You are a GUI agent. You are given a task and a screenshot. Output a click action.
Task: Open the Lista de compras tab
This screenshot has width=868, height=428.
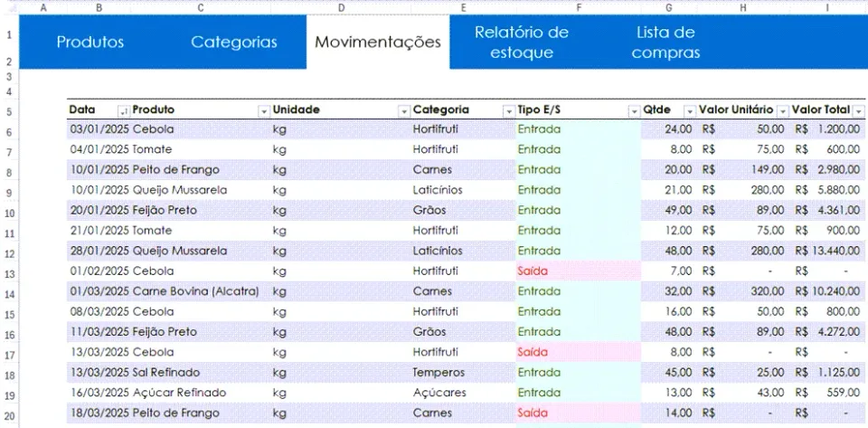(665, 43)
